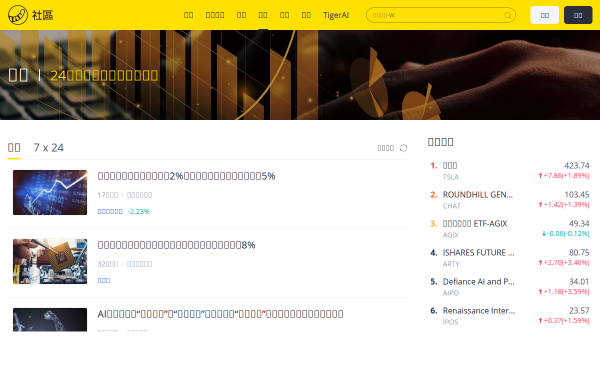Screen dimensions: 600x375
Task: Open the ISHARES FUTURE ... stock name
Action: pyautogui.click(x=478, y=253)
